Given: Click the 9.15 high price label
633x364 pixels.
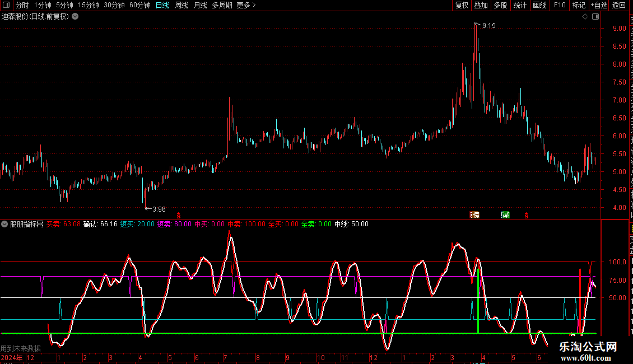Looking at the screenshot, I should [488, 26].
